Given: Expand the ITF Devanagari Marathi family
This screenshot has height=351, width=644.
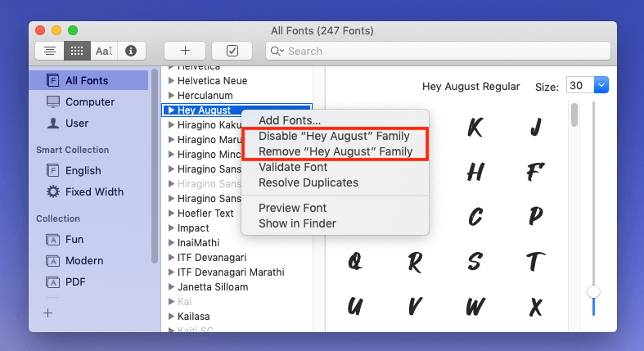Looking at the screenshot, I should point(171,272).
